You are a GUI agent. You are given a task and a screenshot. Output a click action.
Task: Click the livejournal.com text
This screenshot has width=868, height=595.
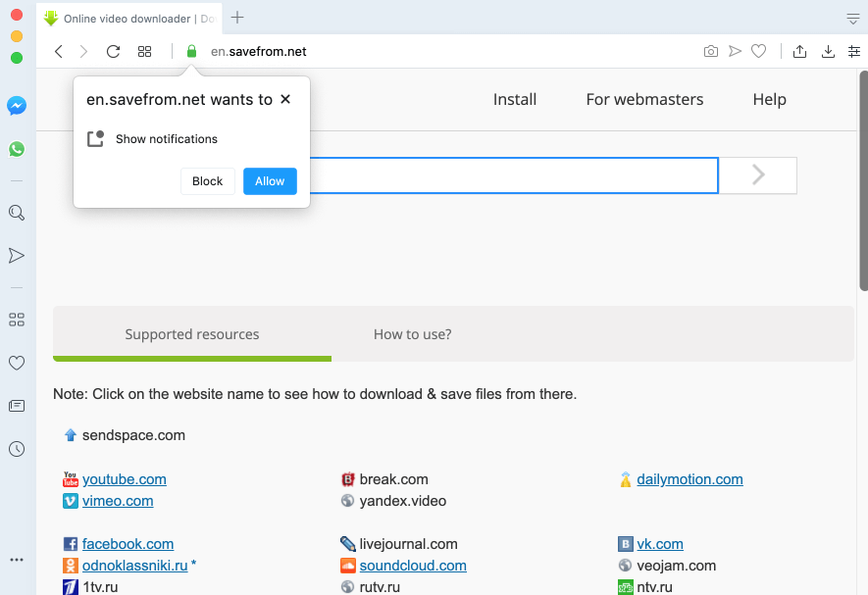[409, 544]
